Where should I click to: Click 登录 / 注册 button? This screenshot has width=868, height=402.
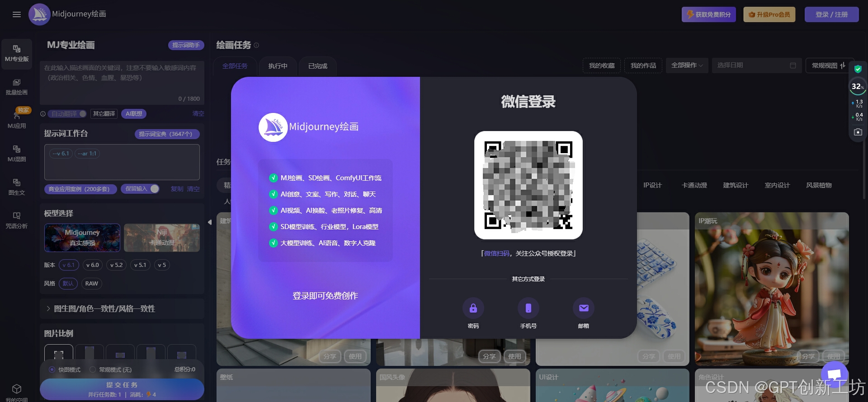point(831,14)
